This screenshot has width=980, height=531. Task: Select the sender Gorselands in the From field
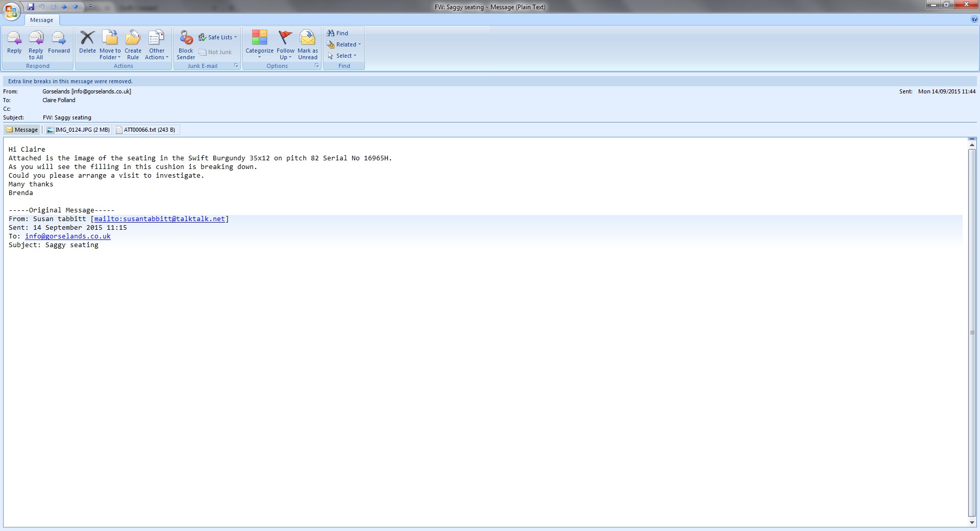coord(87,91)
